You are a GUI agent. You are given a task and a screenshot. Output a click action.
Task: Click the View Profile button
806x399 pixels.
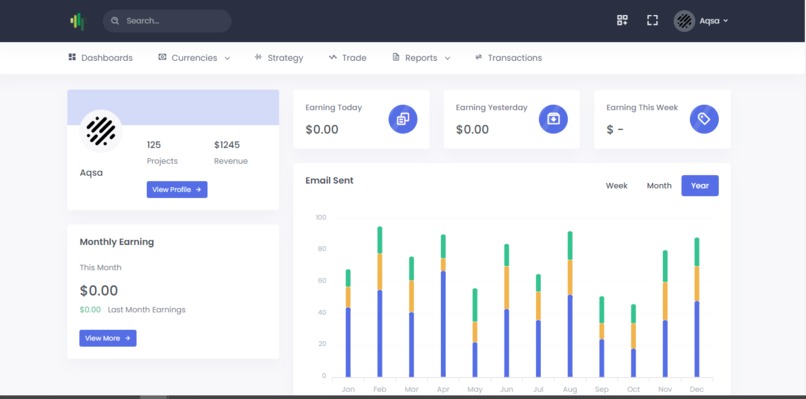(x=177, y=189)
